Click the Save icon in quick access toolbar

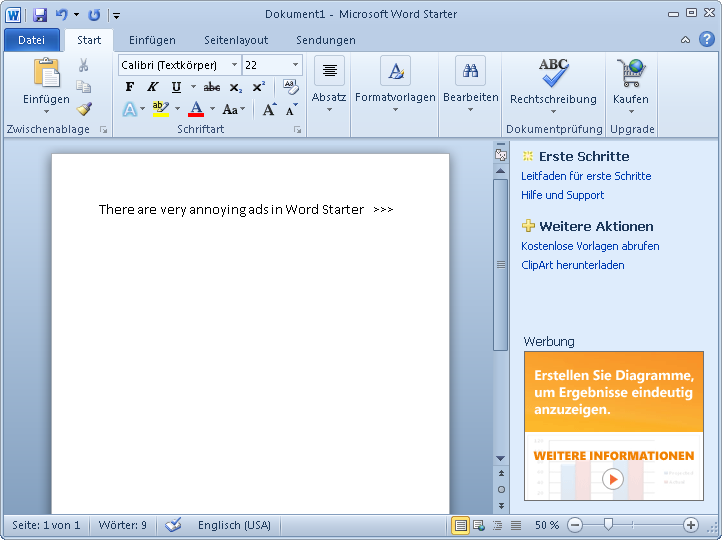[40, 15]
